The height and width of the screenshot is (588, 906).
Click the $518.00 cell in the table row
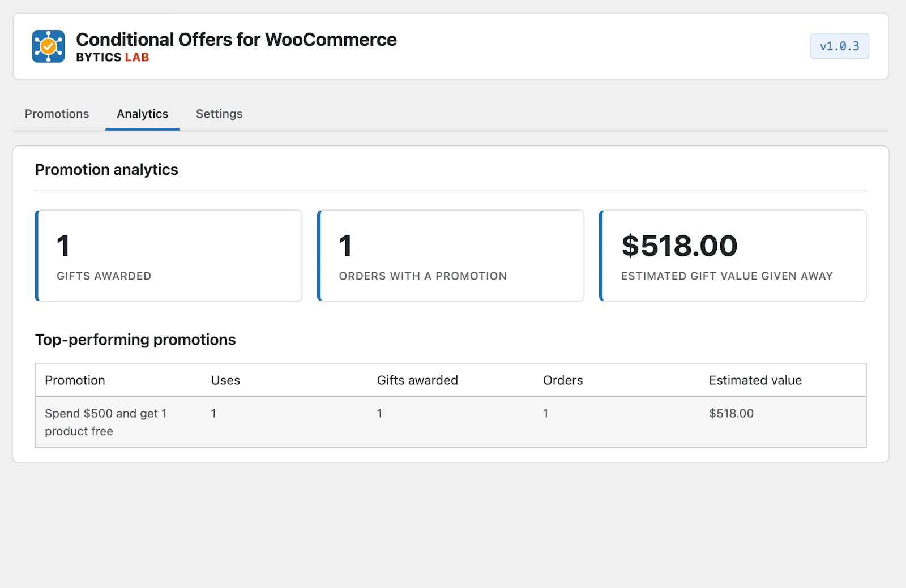(x=731, y=414)
